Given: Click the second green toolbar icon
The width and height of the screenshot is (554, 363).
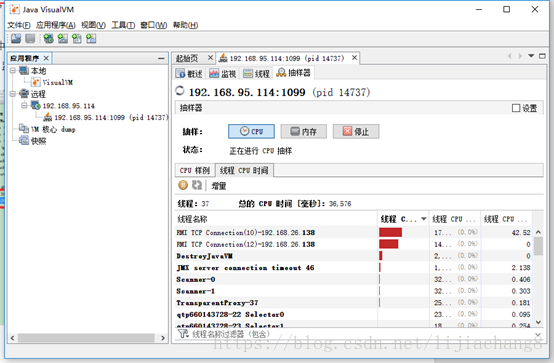Looking at the screenshot, I should click(63, 39).
